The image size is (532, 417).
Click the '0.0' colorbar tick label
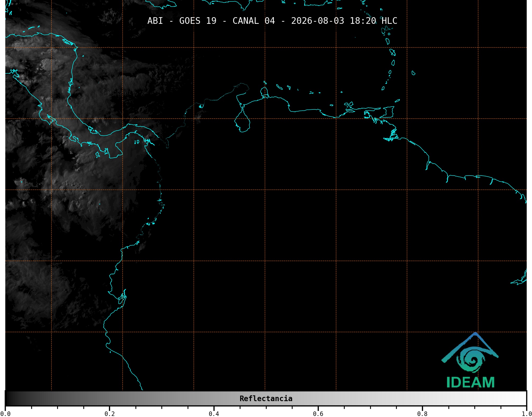5,414
